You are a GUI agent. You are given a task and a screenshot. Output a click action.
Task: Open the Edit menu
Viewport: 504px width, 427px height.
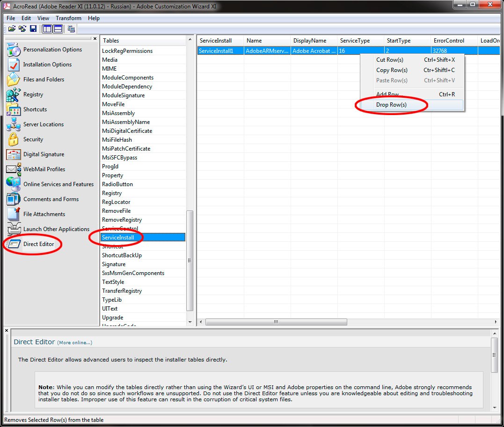pos(26,18)
